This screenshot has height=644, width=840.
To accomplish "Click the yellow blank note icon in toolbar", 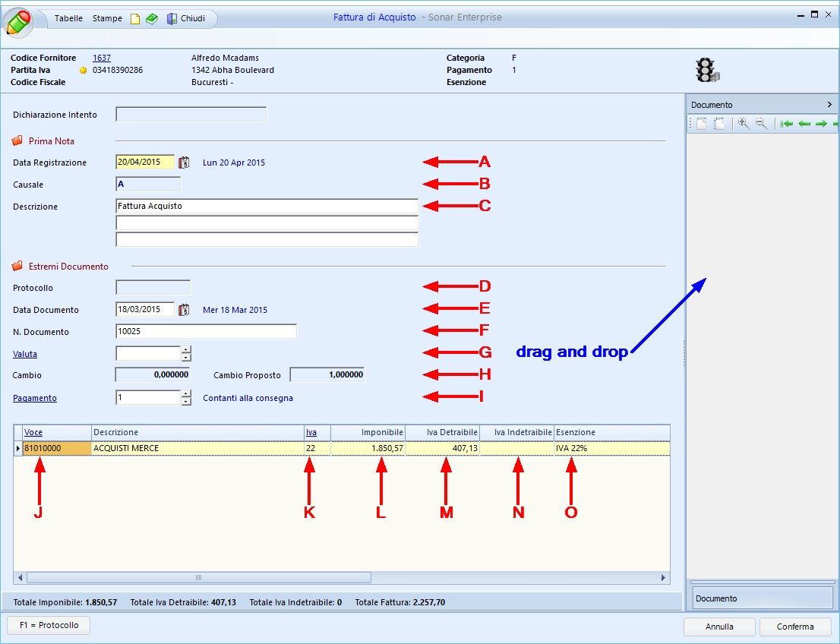I will [x=135, y=19].
